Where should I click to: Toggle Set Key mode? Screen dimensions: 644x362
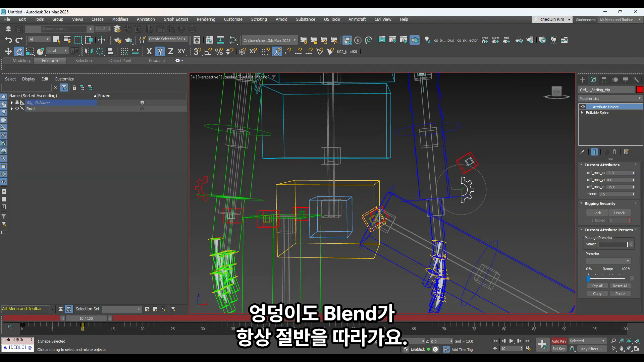559,349
